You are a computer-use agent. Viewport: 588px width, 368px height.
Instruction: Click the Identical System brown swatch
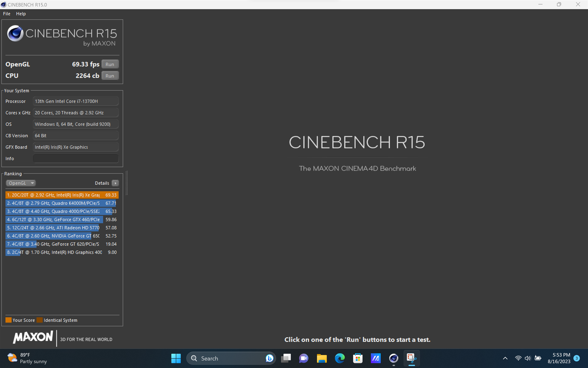pyautogui.click(x=40, y=320)
